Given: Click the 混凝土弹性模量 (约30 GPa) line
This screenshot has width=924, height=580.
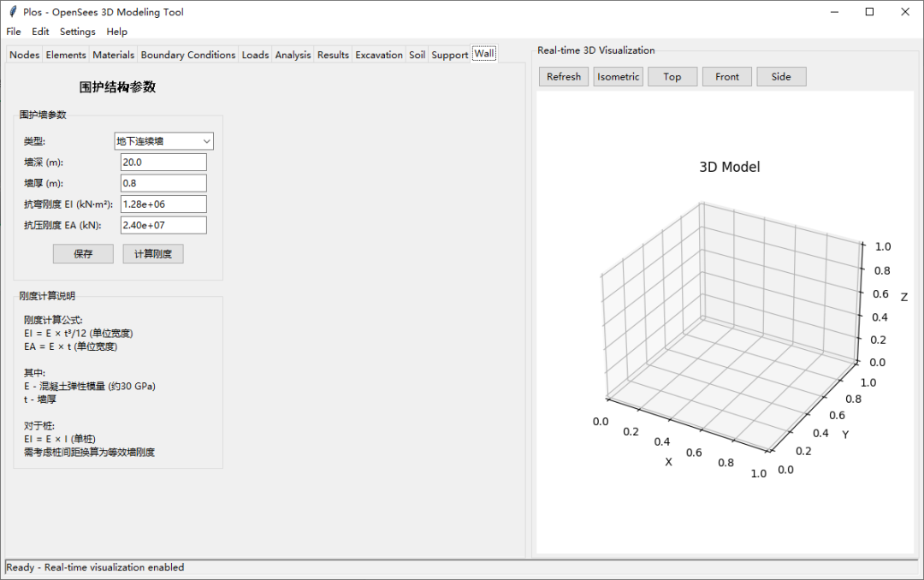Looking at the screenshot, I should click(90, 386).
